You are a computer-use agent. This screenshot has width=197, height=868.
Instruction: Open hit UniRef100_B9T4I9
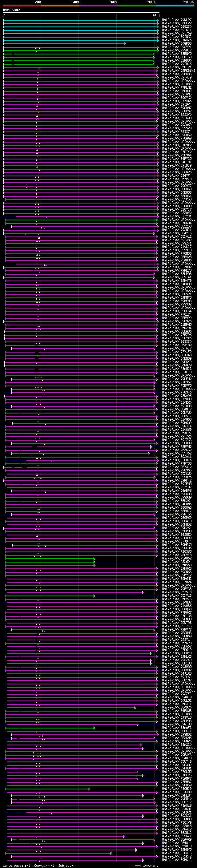point(177,78)
